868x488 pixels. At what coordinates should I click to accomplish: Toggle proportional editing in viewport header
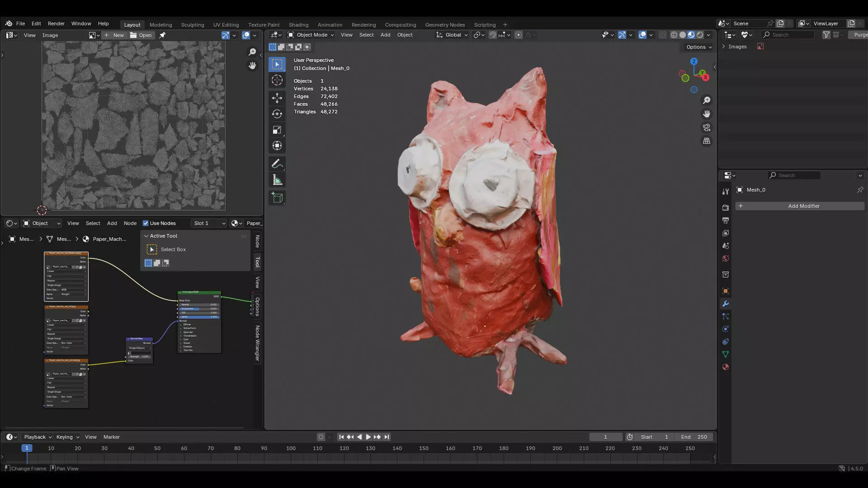pos(519,35)
